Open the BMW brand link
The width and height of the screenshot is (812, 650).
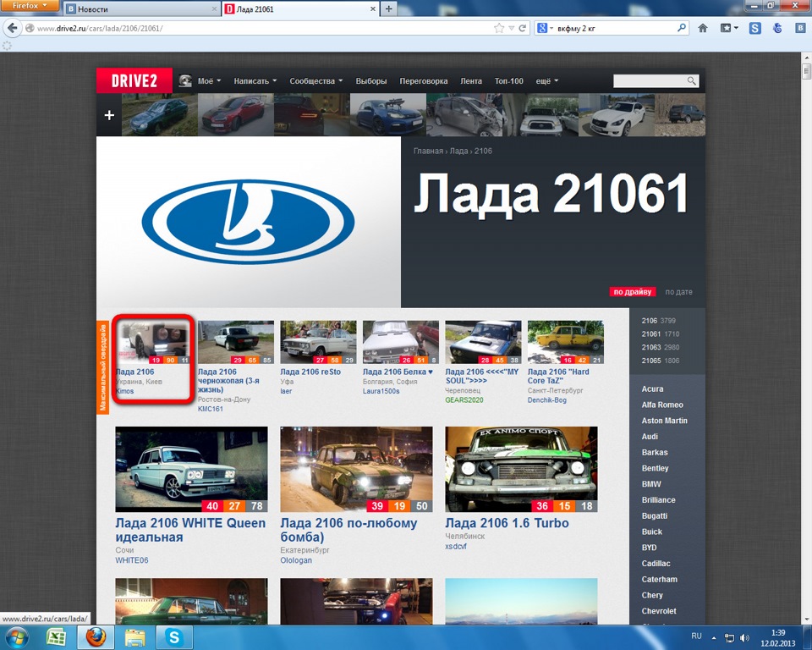click(x=651, y=484)
